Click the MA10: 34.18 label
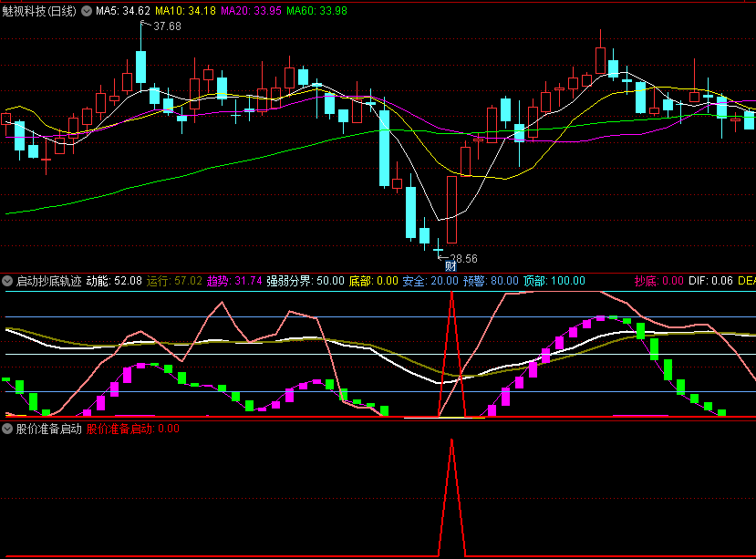 click(x=185, y=11)
